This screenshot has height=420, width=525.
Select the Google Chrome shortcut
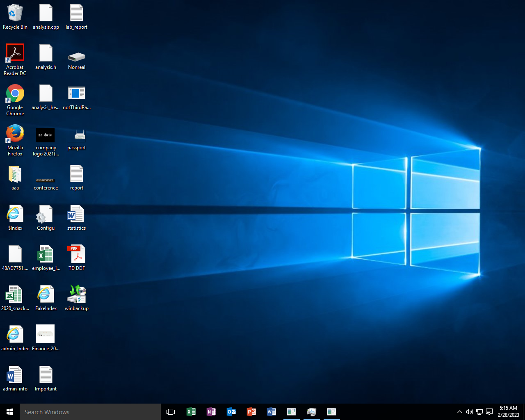point(15,100)
